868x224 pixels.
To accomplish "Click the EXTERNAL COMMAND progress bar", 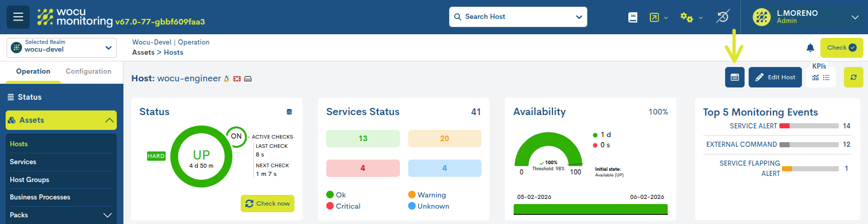I will tap(809, 145).
